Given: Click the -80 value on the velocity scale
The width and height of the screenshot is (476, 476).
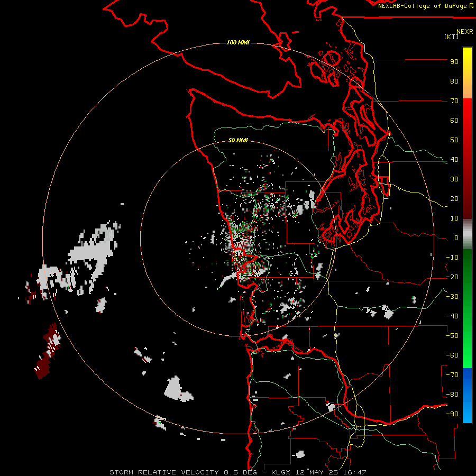Looking at the screenshot, I should coord(452,395).
